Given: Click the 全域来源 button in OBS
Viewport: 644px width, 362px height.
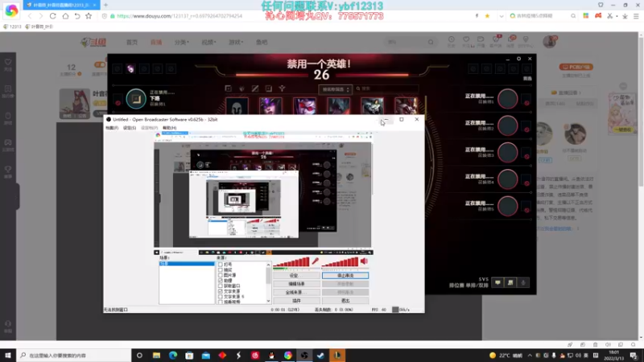Looking at the screenshot, I should tap(296, 292).
